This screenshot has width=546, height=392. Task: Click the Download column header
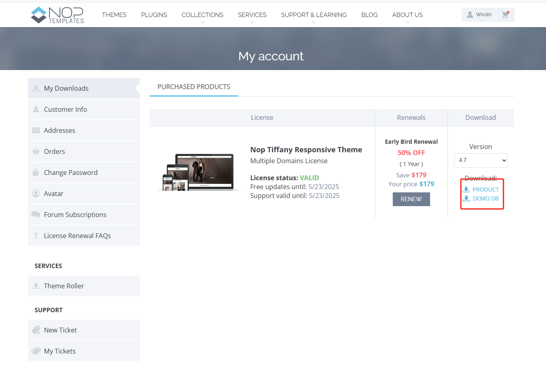pyautogui.click(x=481, y=117)
